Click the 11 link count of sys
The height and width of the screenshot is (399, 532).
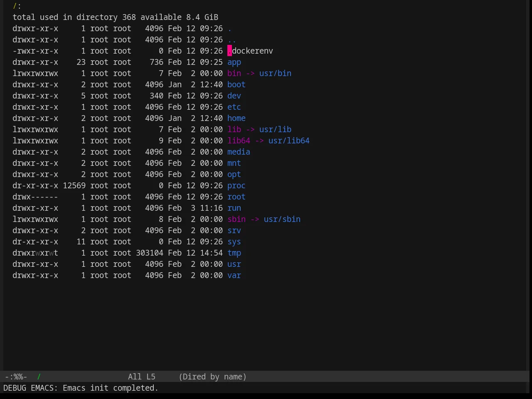[x=81, y=242]
